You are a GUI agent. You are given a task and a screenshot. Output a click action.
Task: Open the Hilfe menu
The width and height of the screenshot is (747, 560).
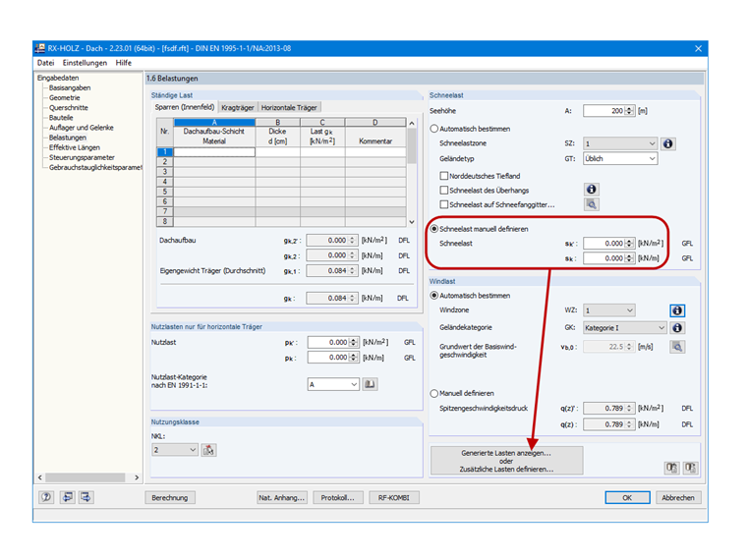click(x=124, y=63)
